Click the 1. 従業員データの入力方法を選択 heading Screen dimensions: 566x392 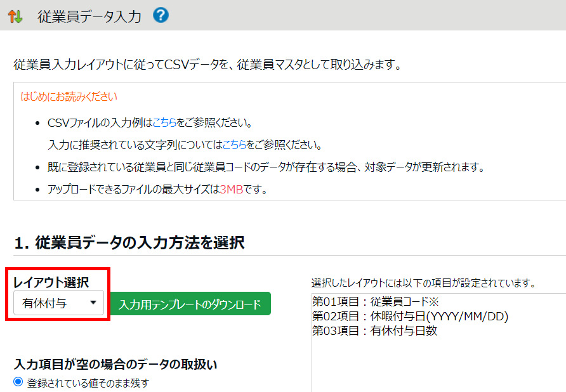(129, 242)
